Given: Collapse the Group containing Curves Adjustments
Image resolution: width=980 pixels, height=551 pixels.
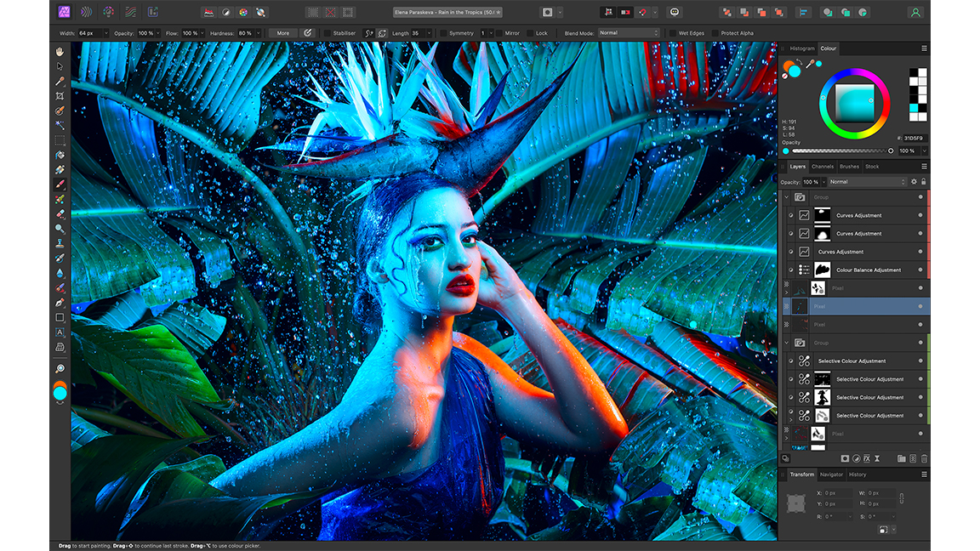Looking at the screenshot, I should tap(786, 197).
